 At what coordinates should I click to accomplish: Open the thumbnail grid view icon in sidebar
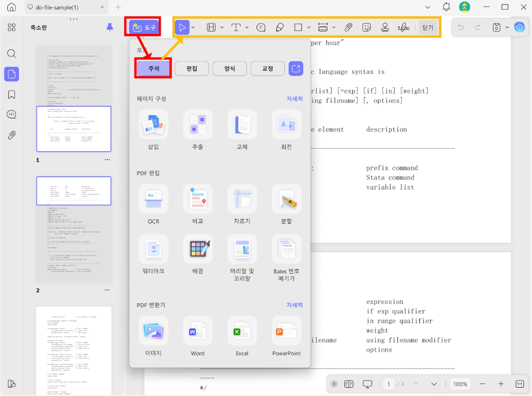click(12, 28)
